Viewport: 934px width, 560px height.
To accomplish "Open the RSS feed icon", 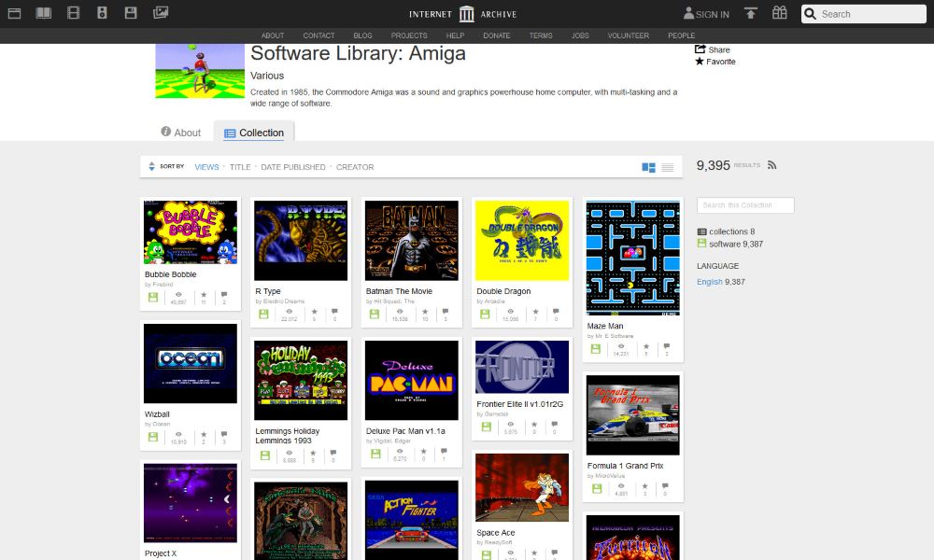I will (771, 165).
